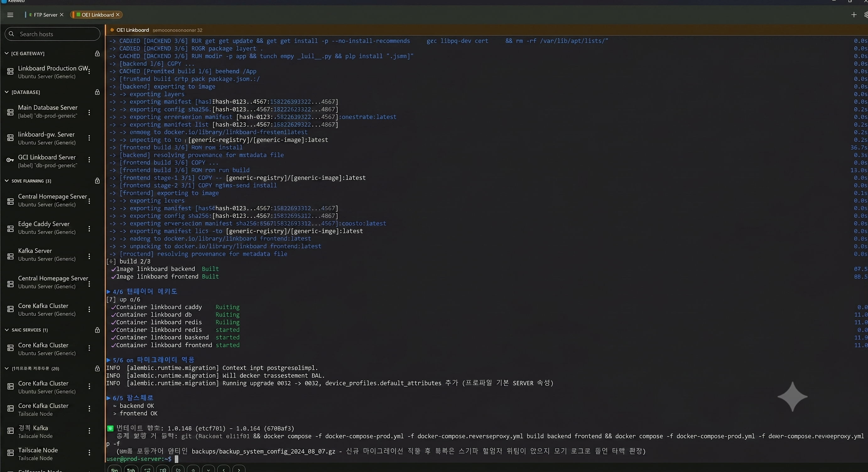
Task: Click the server icon beside the Tailscale Node host
Action: tap(10, 453)
